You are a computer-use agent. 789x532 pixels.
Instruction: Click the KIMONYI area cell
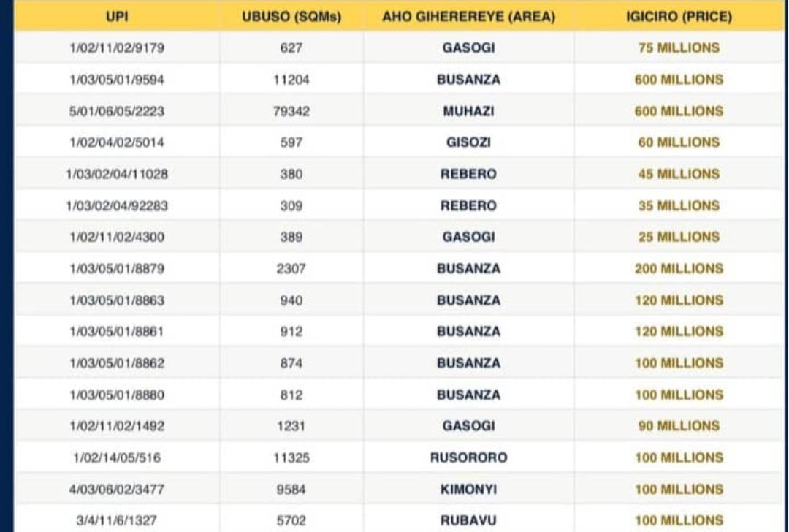click(x=468, y=489)
